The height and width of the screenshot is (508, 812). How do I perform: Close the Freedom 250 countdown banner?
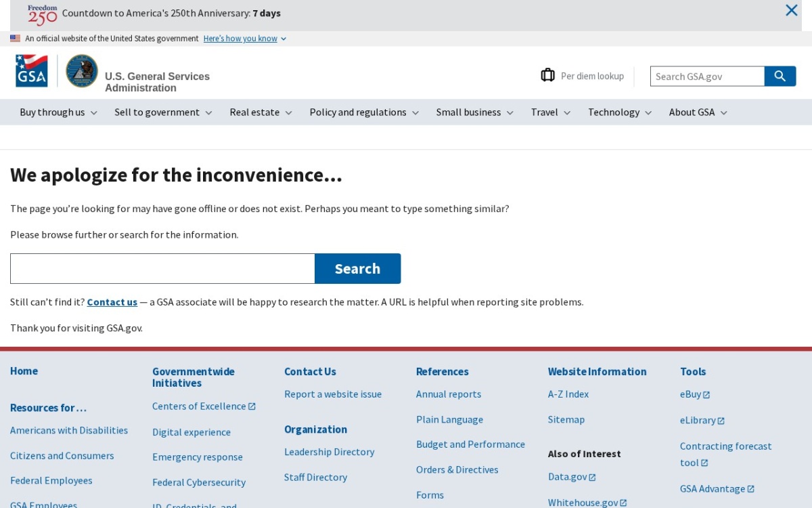point(791,10)
